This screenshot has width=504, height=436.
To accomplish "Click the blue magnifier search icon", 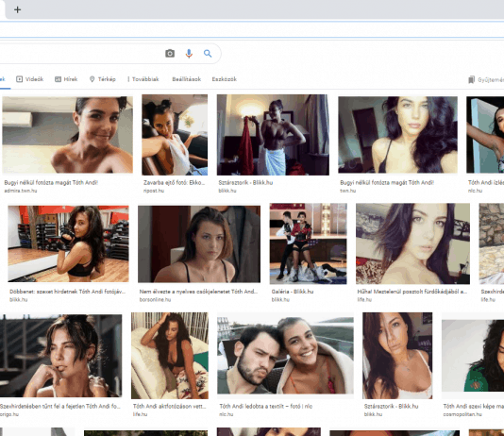I will [x=208, y=54].
